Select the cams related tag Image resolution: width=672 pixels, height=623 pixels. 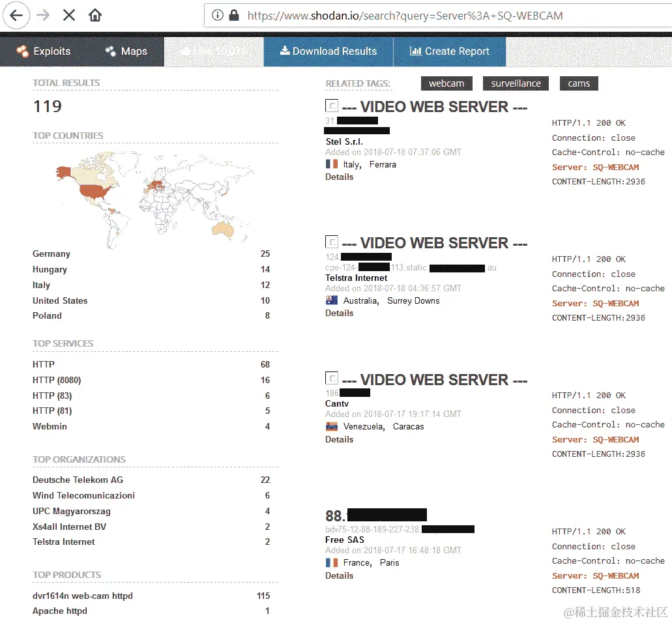point(579,83)
